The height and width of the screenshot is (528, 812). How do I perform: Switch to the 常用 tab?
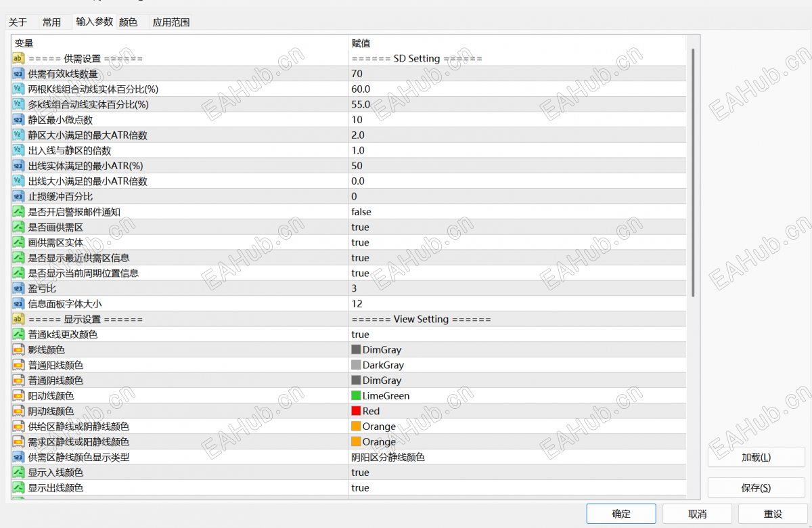[51, 22]
